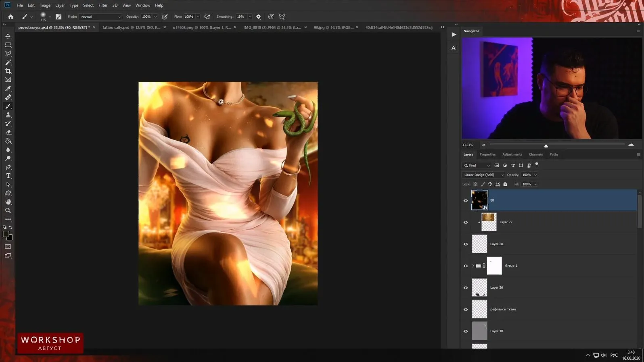Viewport: 644px width, 362px height.
Task: Open symmetry paint butterfly options
Action: click(x=282, y=17)
